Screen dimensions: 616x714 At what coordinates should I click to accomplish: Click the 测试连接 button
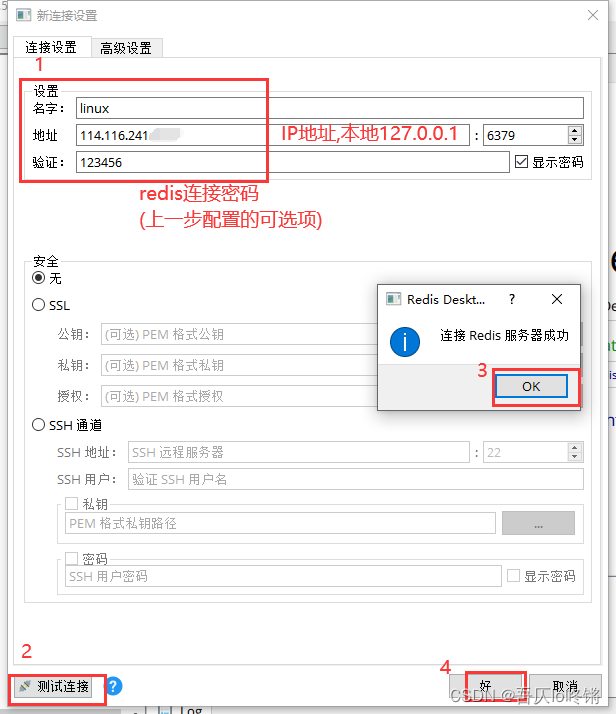tap(53, 686)
